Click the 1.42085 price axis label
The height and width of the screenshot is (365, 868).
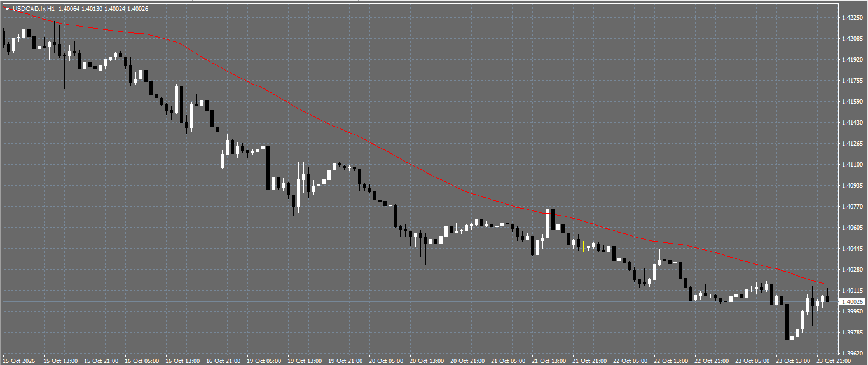click(852, 39)
